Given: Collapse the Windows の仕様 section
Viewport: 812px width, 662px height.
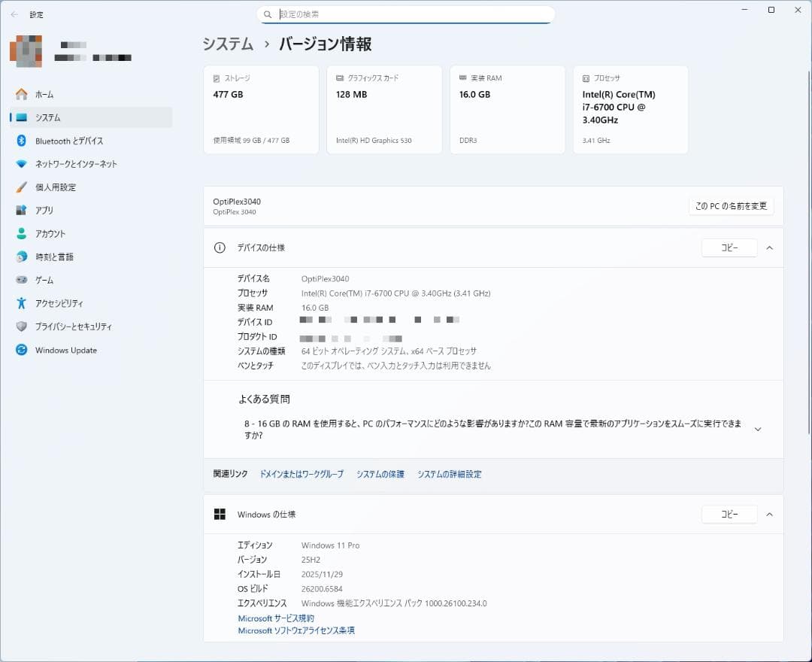Looking at the screenshot, I should (x=768, y=514).
